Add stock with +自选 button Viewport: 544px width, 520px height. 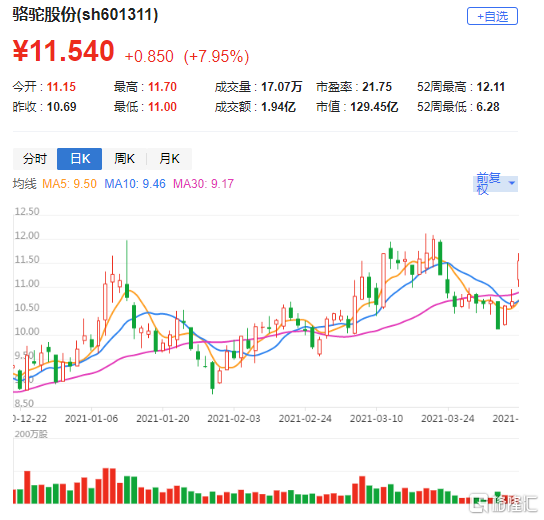point(492,16)
